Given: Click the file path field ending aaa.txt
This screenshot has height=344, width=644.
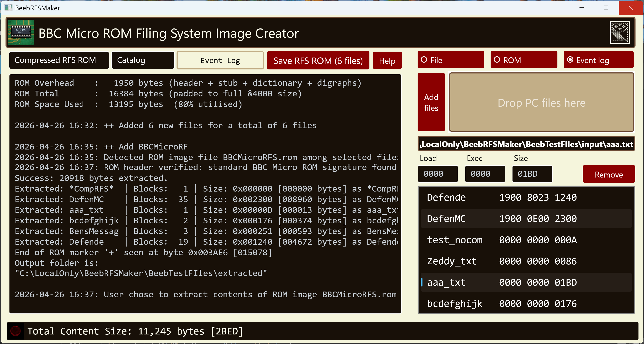Looking at the screenshot, I should [x=526, y=144].
